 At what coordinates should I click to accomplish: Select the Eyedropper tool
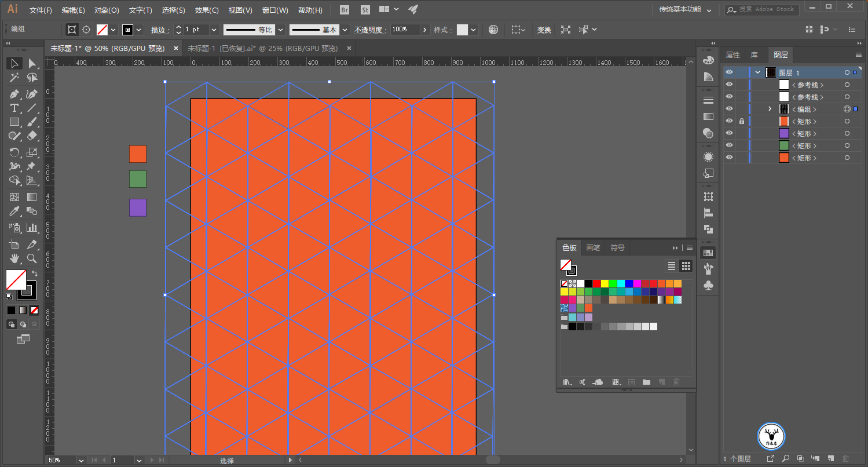[14, 211]
